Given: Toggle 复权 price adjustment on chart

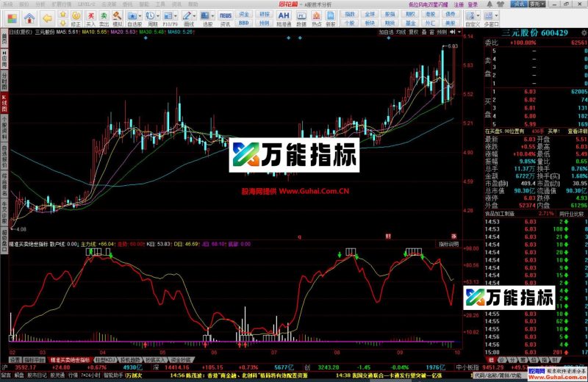Looking at the screenshot, I should 413,32.
